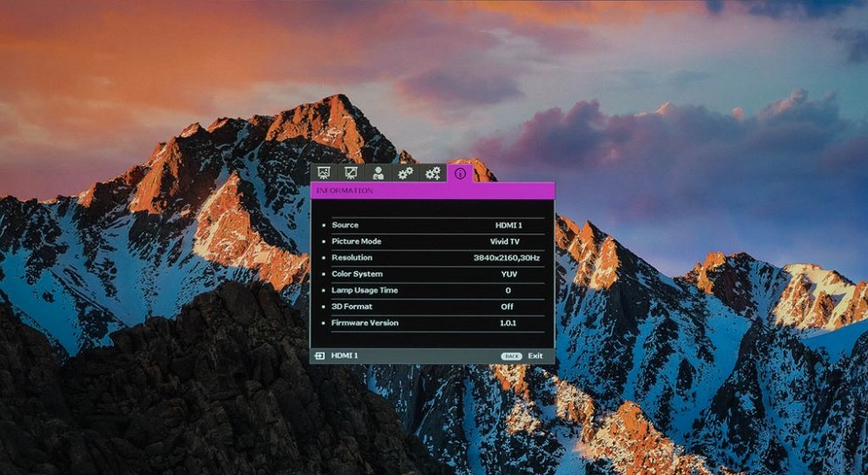Viewport: 868px width, 475px height.
Task: Select the Firmware Version row label
Action: (x=365, y=322)
